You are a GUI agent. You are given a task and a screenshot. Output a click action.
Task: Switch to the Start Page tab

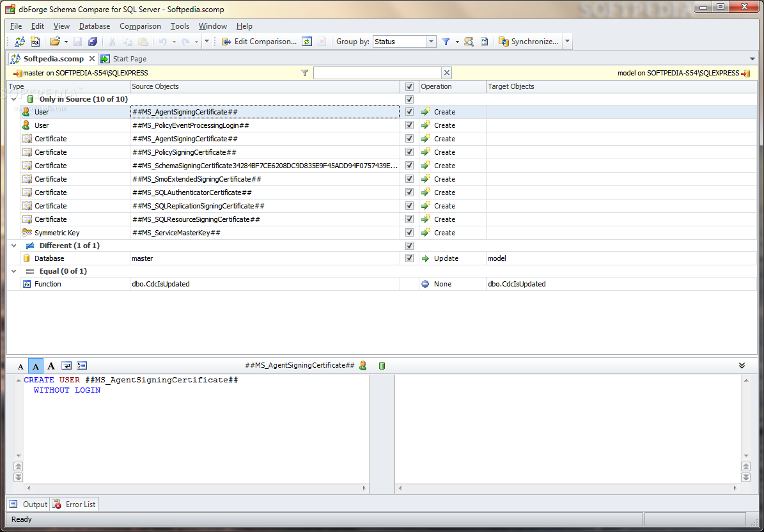[124, 59]
